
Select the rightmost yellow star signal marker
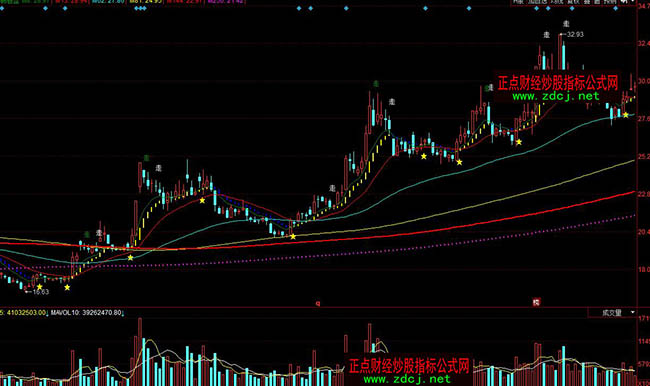[626, 115]
